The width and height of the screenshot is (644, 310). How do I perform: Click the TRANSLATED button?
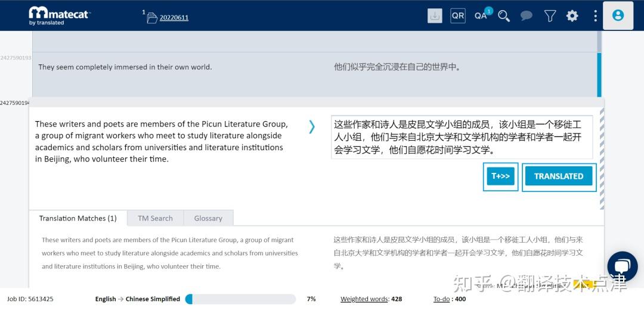(559, 176)
